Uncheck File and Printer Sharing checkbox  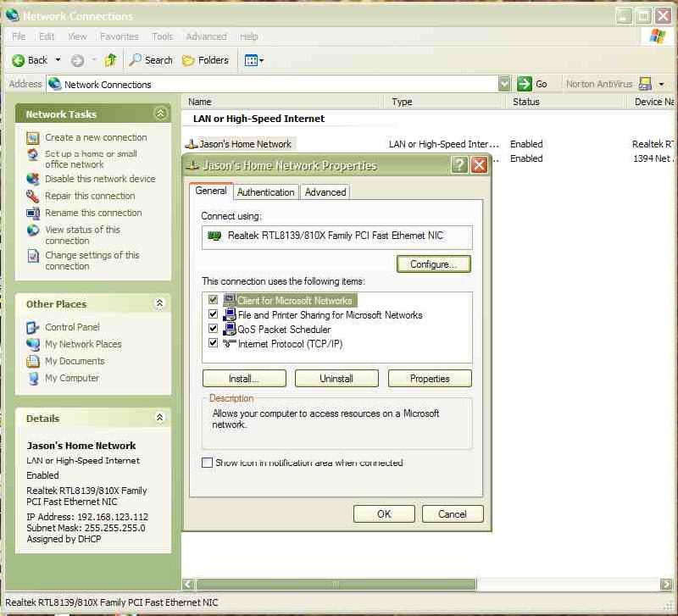click(x=214, y=315)
